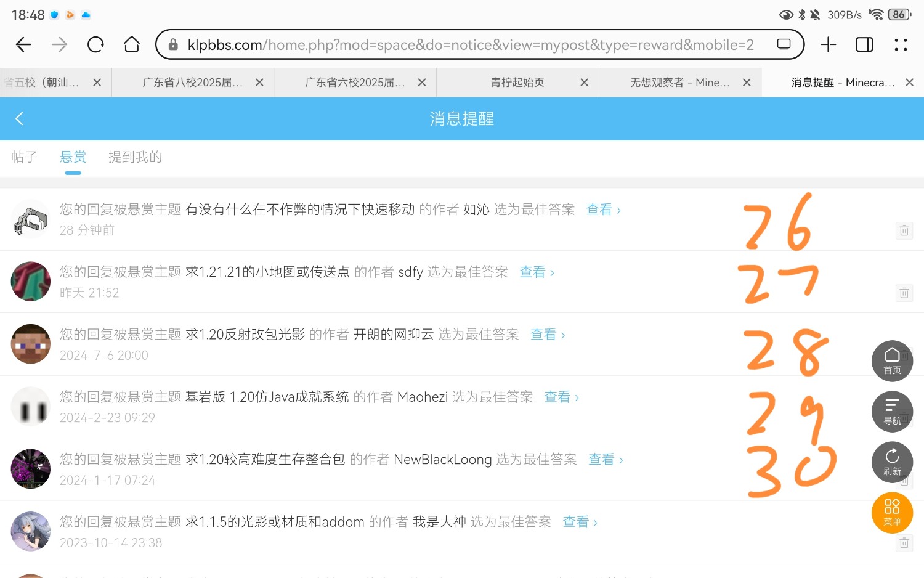
Task: Tap the reader mode icon in address bar
Action: click(784, 44)
